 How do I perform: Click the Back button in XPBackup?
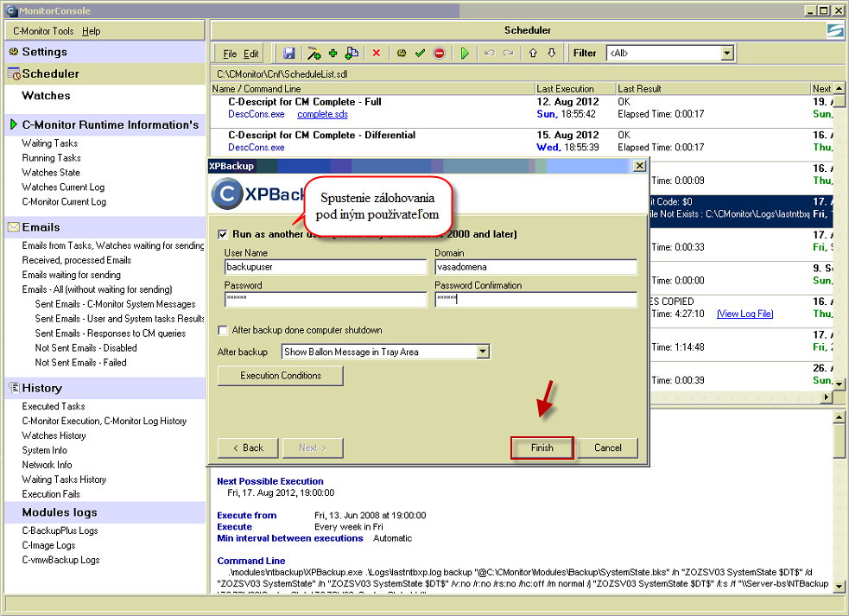tap(248, 448)
